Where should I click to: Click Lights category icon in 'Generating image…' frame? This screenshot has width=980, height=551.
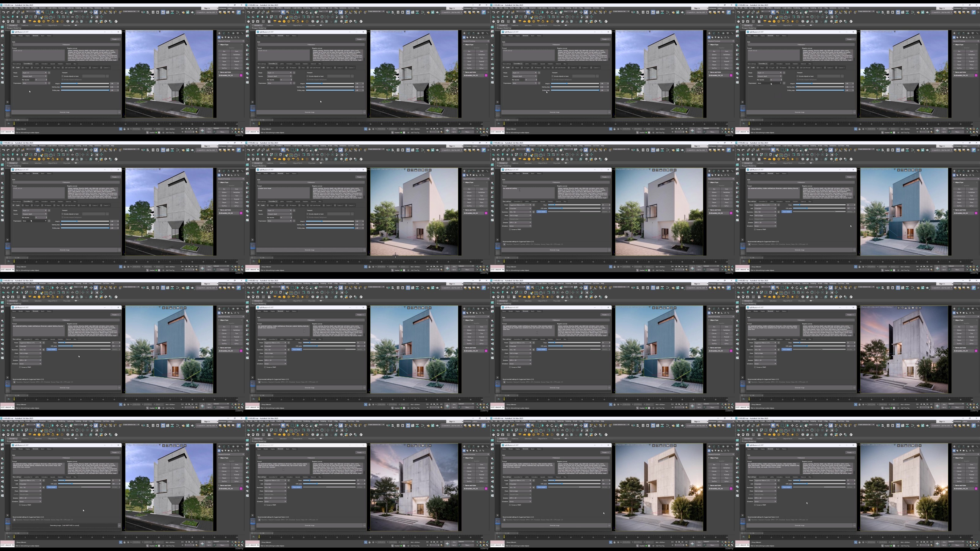226,451
